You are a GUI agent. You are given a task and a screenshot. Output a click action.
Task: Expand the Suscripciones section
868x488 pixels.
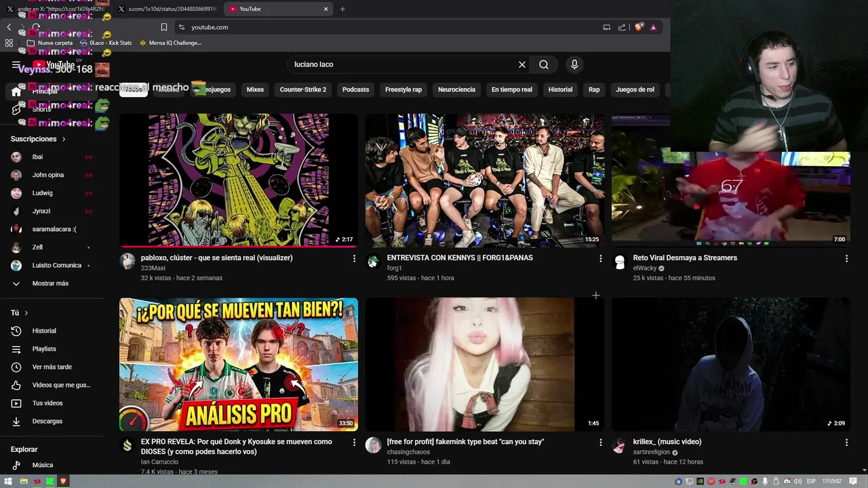click(x=38, y=139)
